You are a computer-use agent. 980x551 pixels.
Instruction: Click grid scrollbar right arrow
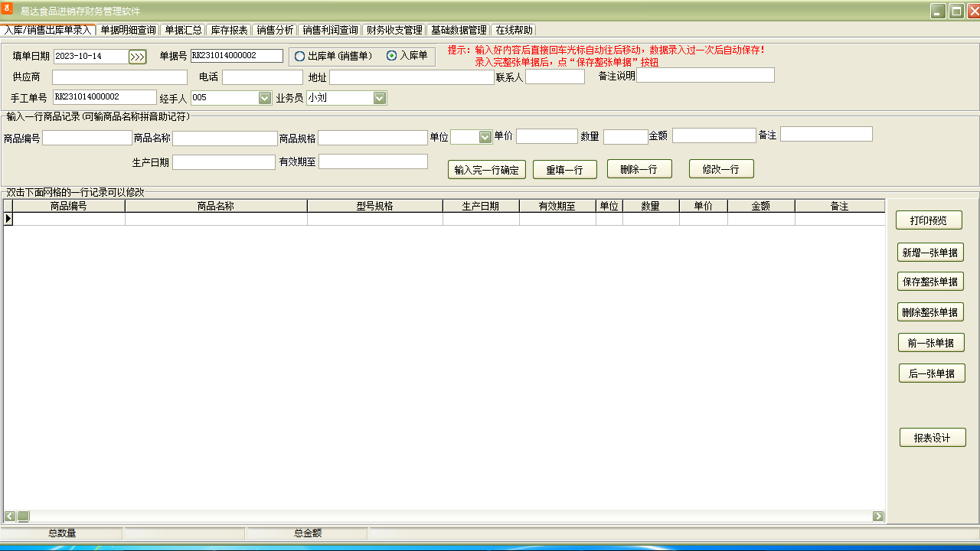tap(878, 517)
